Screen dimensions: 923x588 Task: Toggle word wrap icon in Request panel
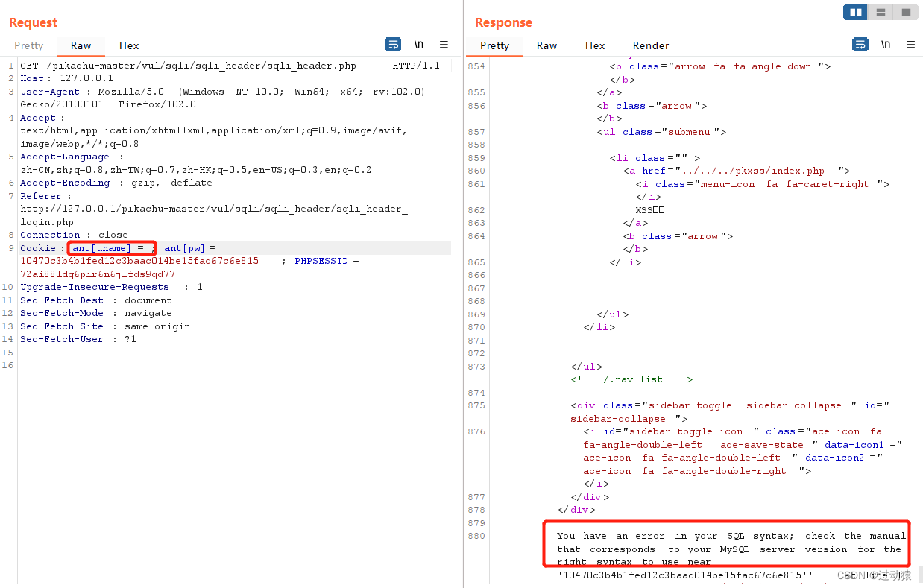pos(393,45)
